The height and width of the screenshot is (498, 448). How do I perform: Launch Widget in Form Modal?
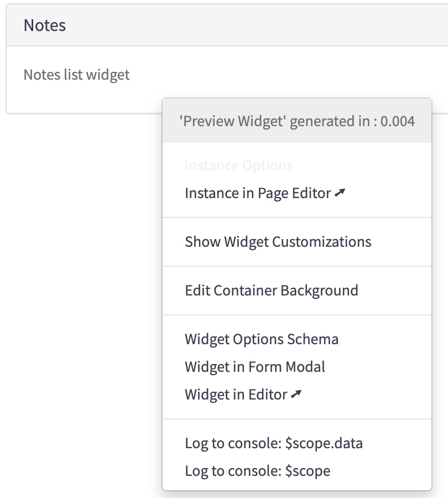[254, 367]
